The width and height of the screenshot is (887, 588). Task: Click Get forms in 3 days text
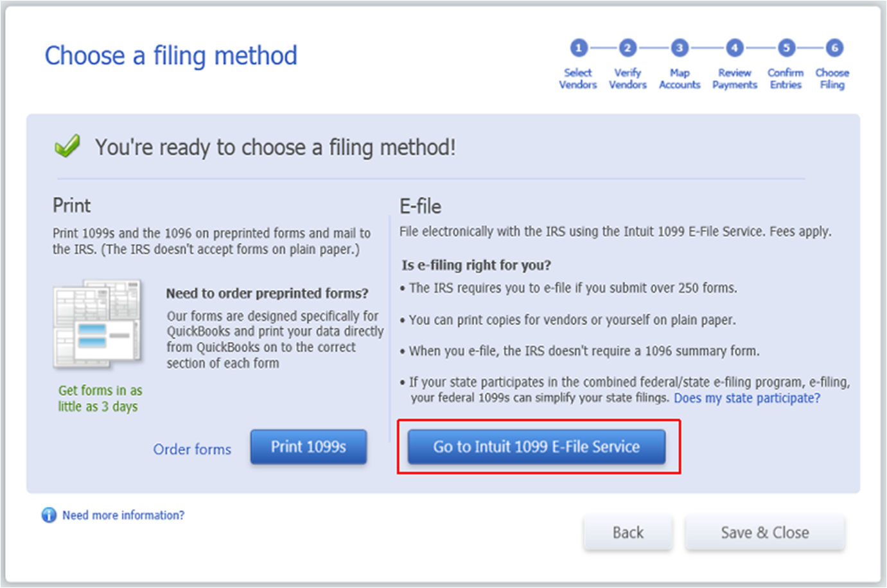(100, 398)
